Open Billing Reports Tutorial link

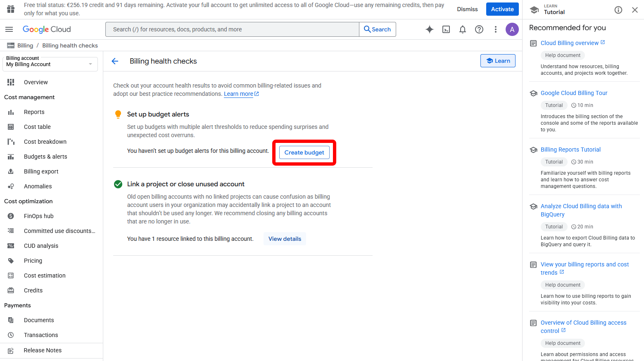[x=570, y=150]
